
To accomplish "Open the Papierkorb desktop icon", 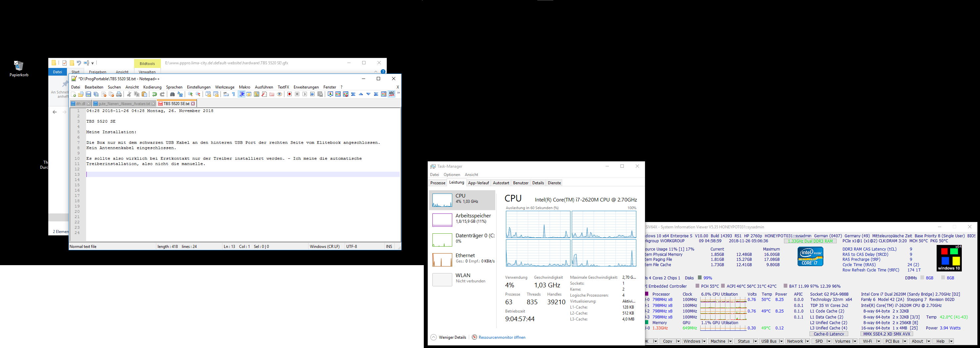I will click(x=19, y=69).
